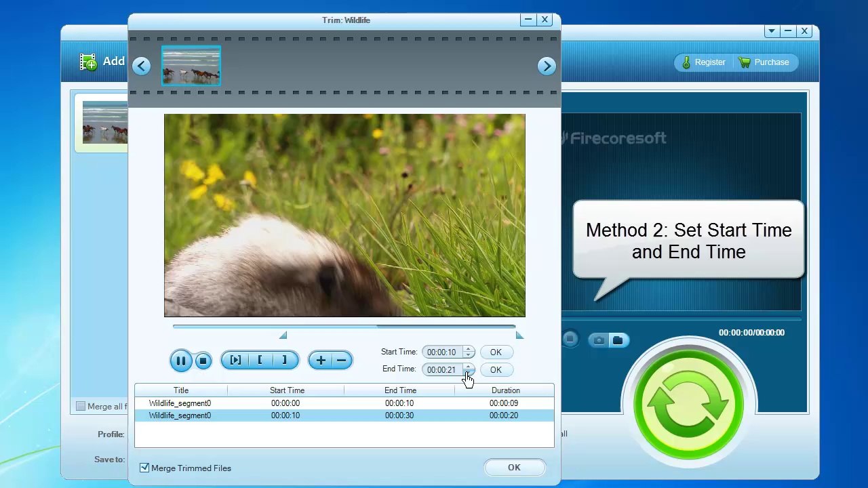Viewport: 868px width, 488px height.
Task: Add a new trim segment with plus
Action: pos(320,361)
